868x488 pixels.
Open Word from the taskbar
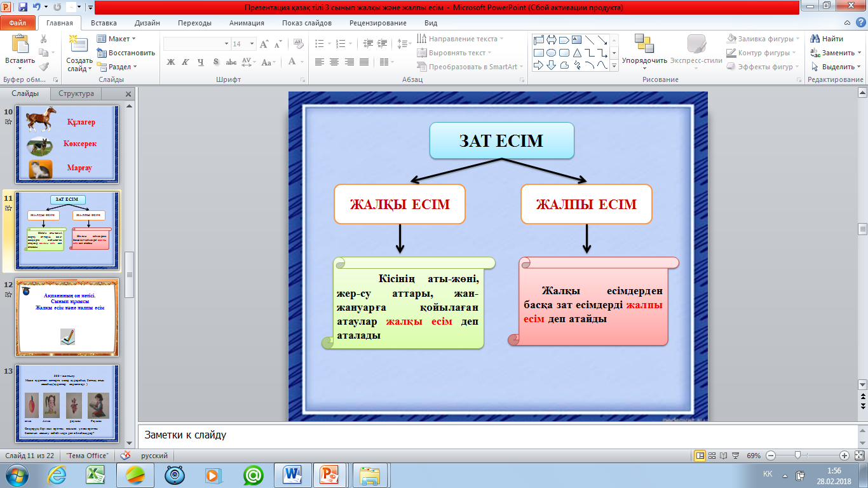click(x=293, y=475)
